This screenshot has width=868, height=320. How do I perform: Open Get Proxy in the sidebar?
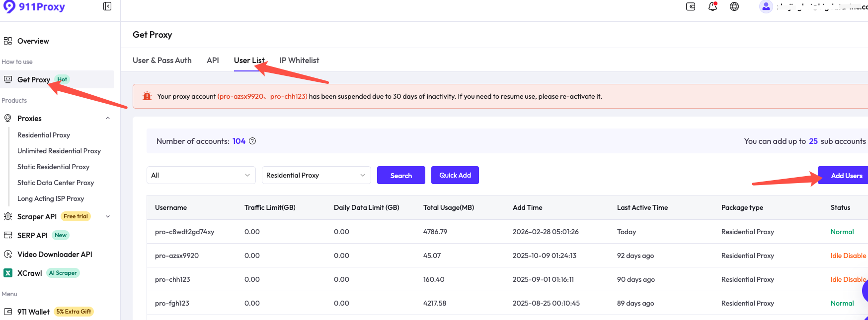[x=34, y=79]
